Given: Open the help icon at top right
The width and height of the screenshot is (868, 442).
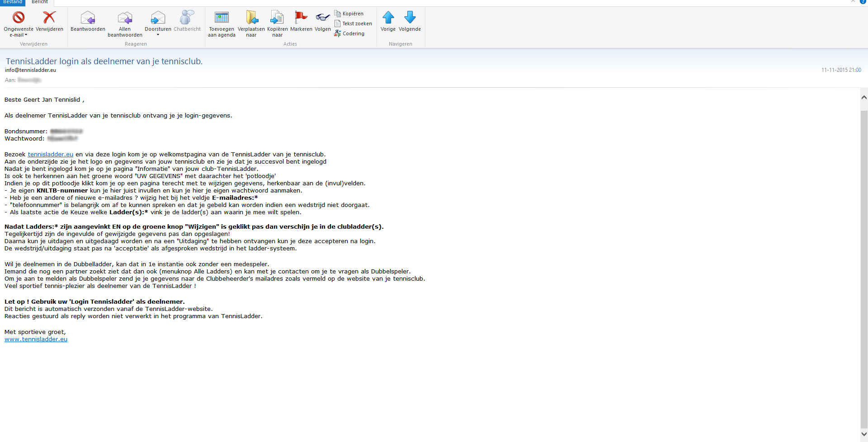Looking at the screenshot, I should click(x=863, y=2).
